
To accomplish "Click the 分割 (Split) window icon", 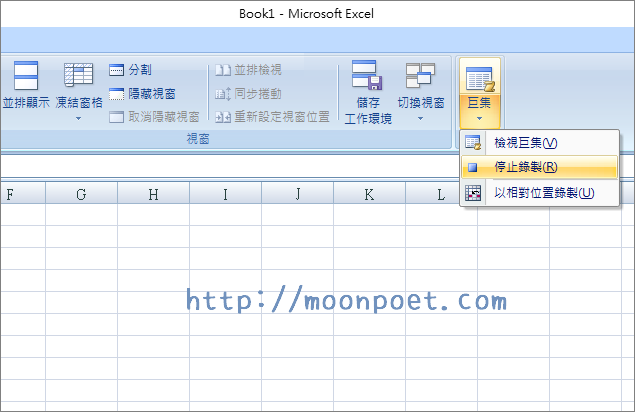I will pos(117,70).
